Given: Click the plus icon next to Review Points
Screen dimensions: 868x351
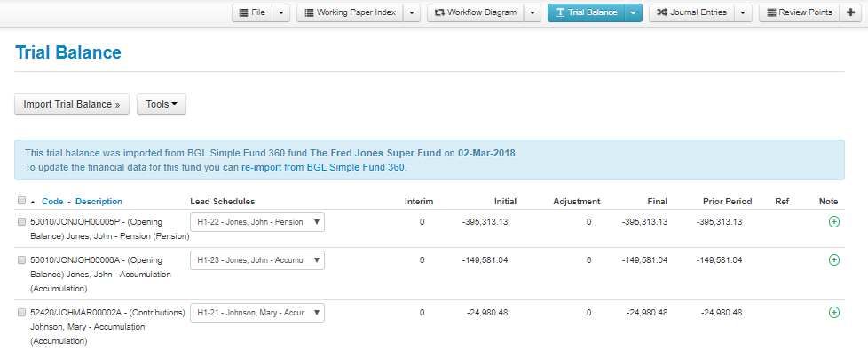Looking at the screenshot, I should point(851,12).
